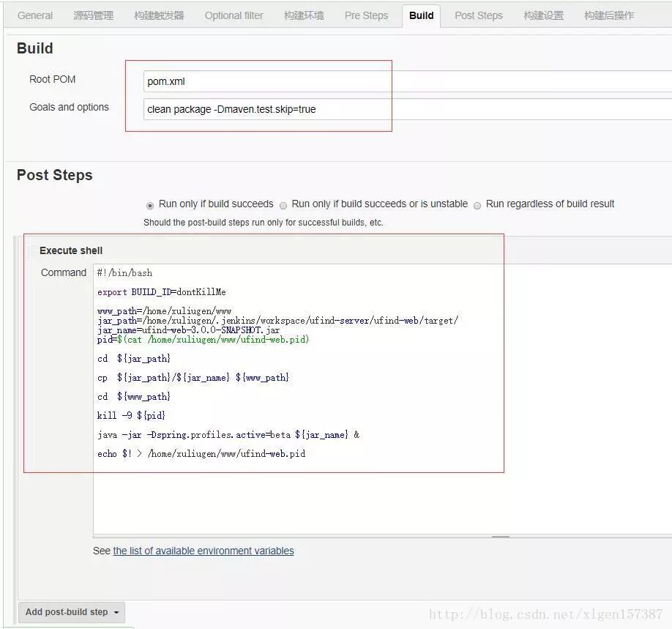Click the 'cp ${jar_path}/${jar_name}' line
Viewport: 672px width, 629px height.
pos(193,378)
